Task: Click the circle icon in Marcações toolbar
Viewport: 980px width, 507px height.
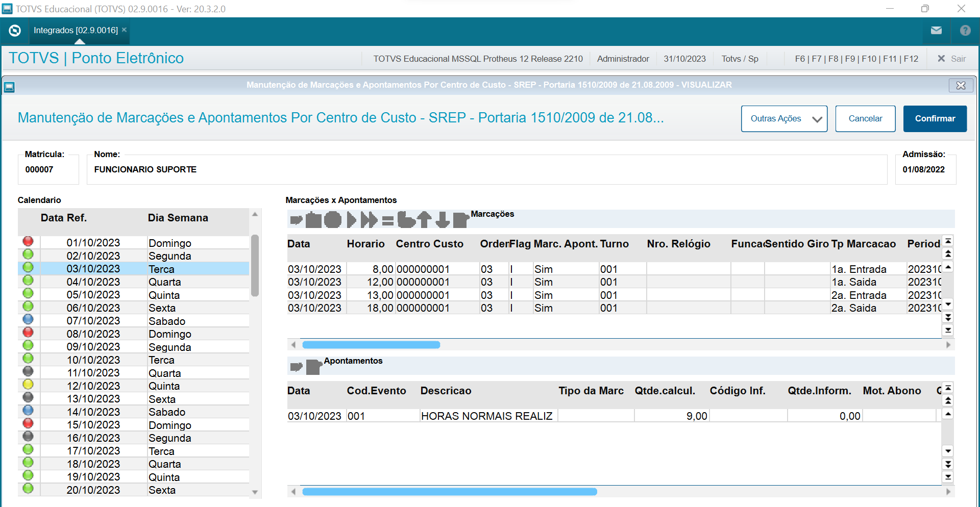Action: tap(333, 220)
